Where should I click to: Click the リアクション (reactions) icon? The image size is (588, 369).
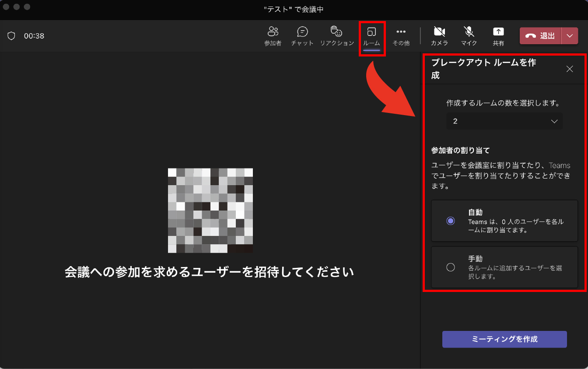336,32
